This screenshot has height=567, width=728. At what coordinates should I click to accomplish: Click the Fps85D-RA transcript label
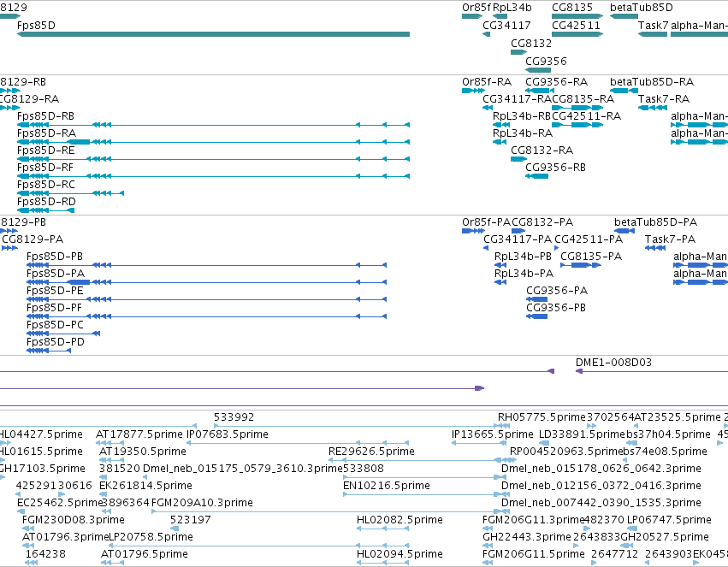click(x=46, y=133)
